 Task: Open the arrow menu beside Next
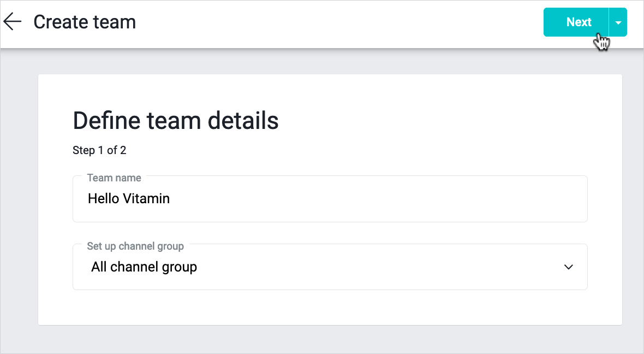[x=618, y=22]
